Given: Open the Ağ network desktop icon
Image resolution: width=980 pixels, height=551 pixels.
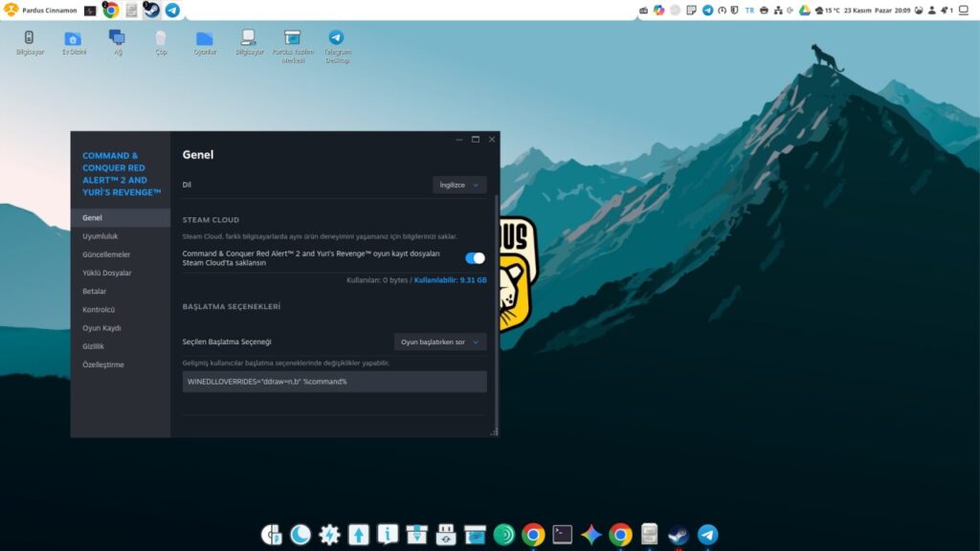Looking at the screenshot, I should coord(117,42).
